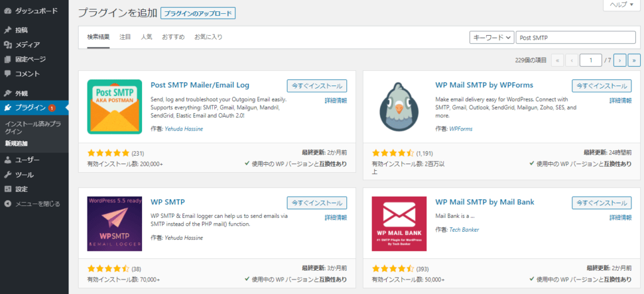Click the Dashboard icon in sidebar
The image size is (644, 294).
[8, 11]
